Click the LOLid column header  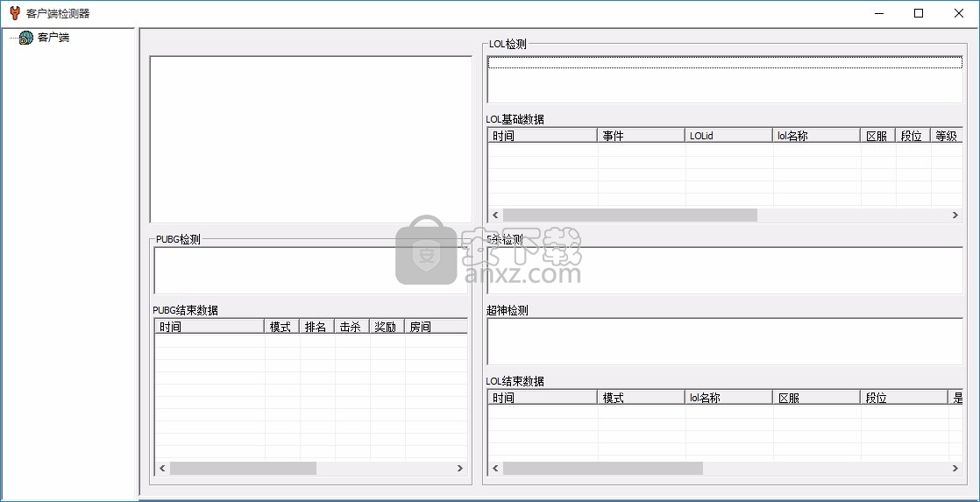[x=728, y=136]
